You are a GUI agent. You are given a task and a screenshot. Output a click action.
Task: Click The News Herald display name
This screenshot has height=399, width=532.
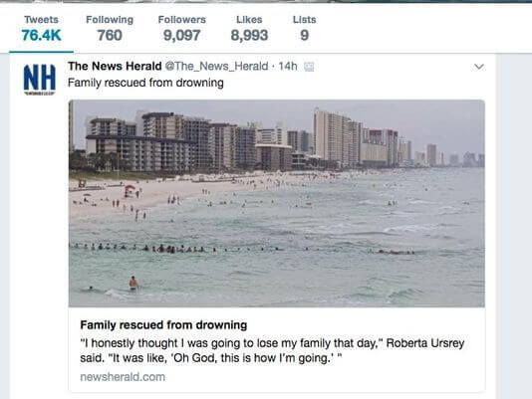115,66
